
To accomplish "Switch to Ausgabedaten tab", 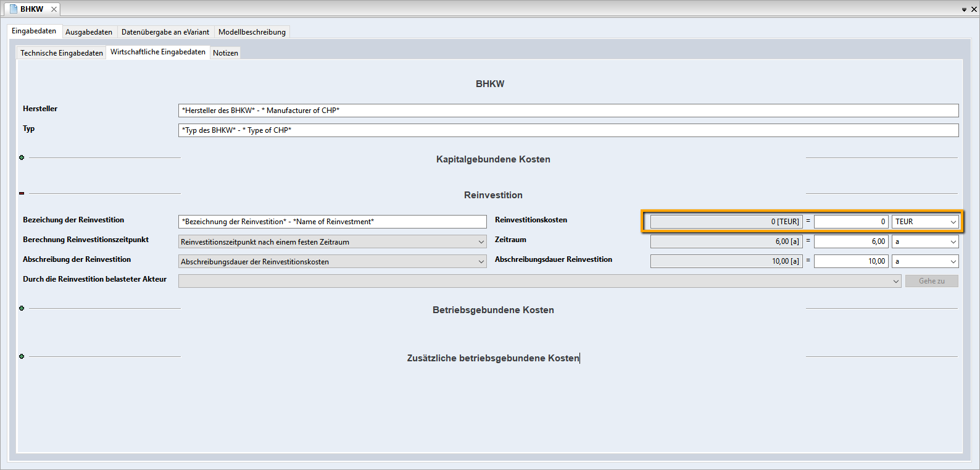I will (x=89, y=32).
